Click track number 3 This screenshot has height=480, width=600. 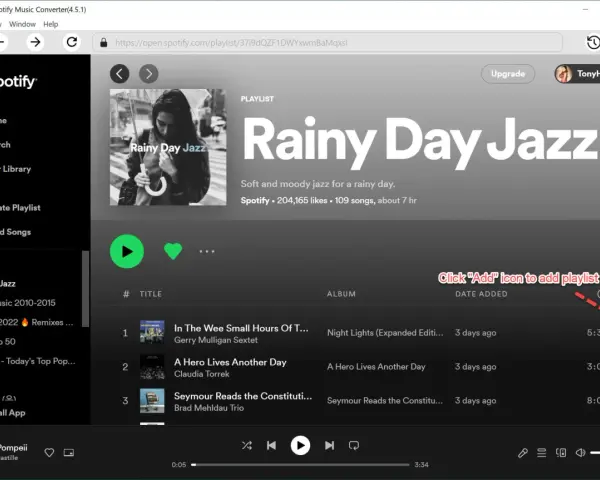(x=125, y=400)
